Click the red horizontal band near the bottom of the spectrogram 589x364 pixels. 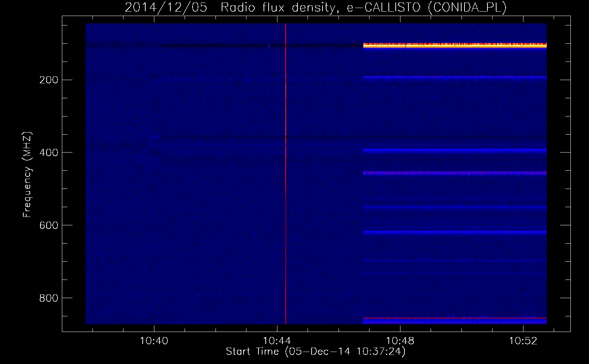coord(455,318)
